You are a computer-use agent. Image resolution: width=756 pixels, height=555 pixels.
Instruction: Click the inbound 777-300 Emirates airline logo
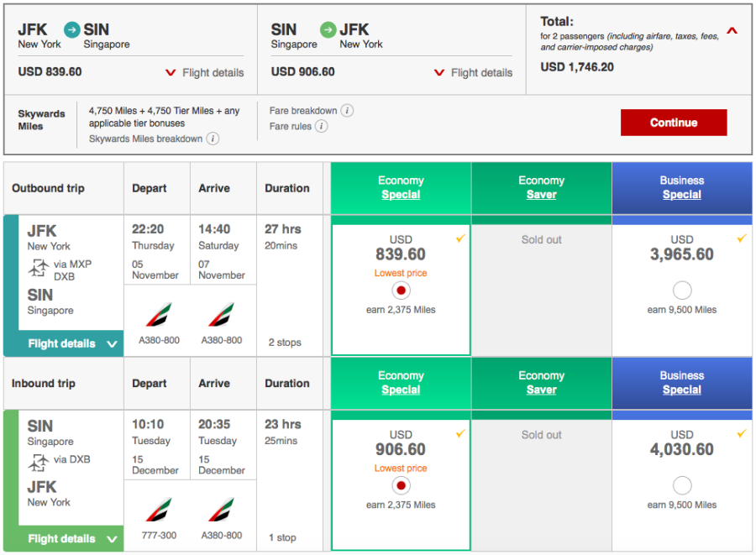(x=157, y=510)
